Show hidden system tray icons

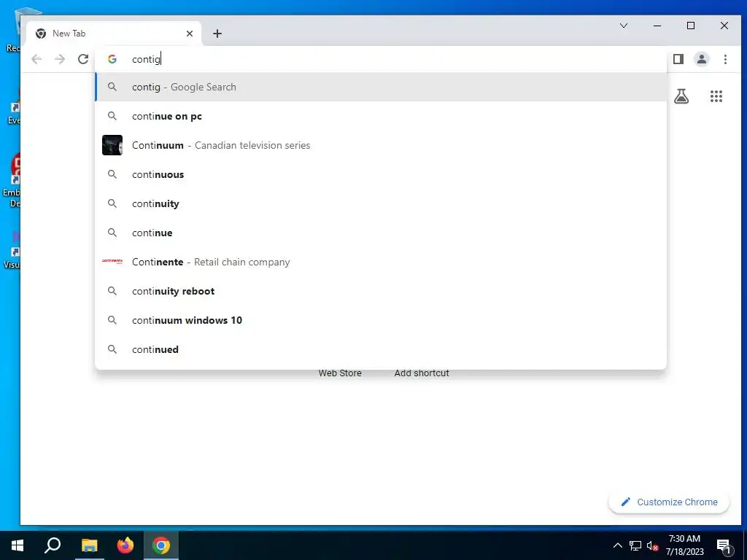coord(617,545)
